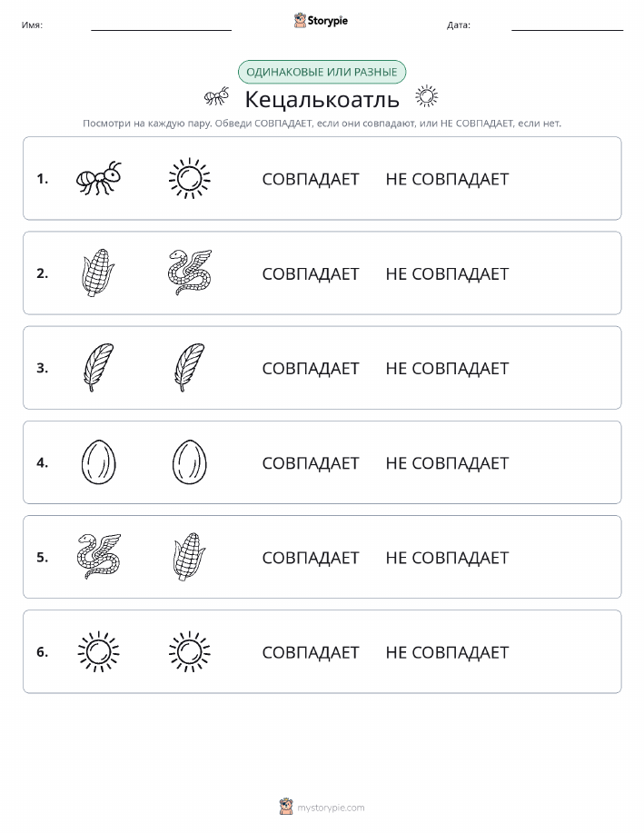The image size is (644, 833).
Task: Click the Storypie logo at top
Action: pyautogui.click(x=321, y=21)
